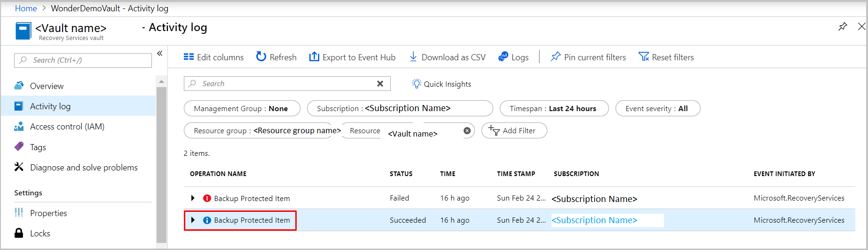Open the Event severity filter

click(657, 108)
